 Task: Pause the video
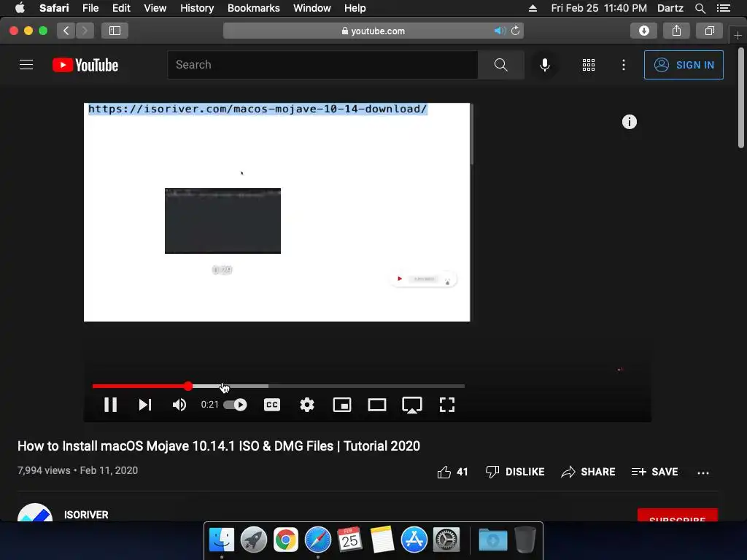(x=111, y=405)
